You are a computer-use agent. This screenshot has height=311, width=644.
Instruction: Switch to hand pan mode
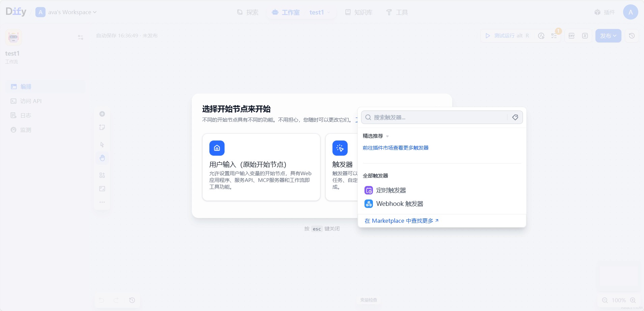pyautogui.click(x=102, y=158)
